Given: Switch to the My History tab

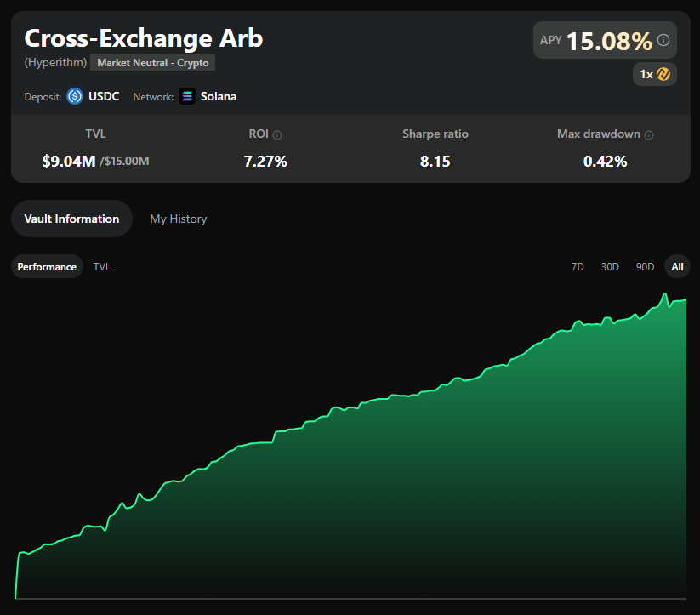Looking at the screenshot, I should (x=178, y=219).
